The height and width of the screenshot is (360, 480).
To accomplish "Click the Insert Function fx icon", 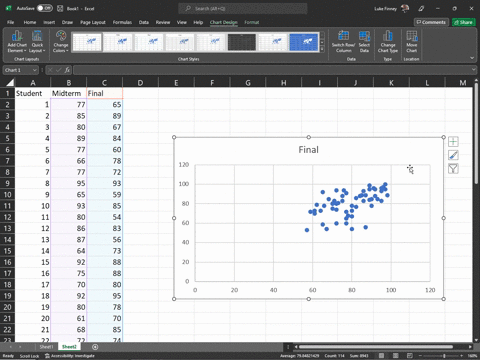I will click(67, 70).
